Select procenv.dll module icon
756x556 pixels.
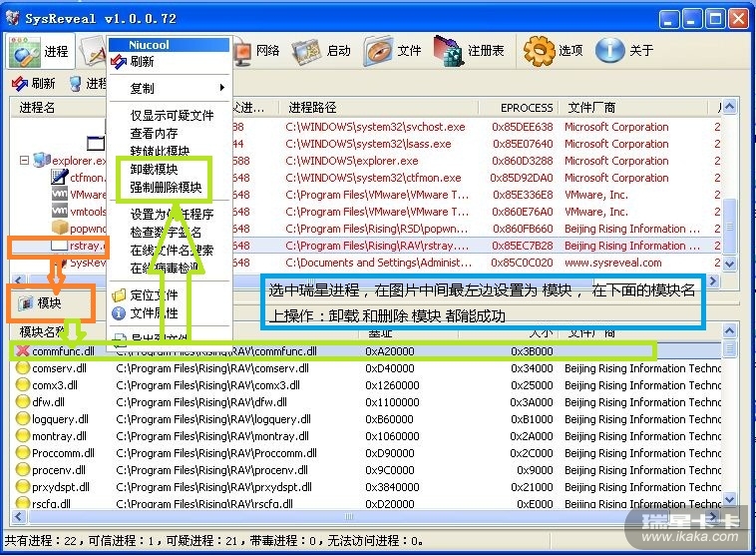(22, 469)
